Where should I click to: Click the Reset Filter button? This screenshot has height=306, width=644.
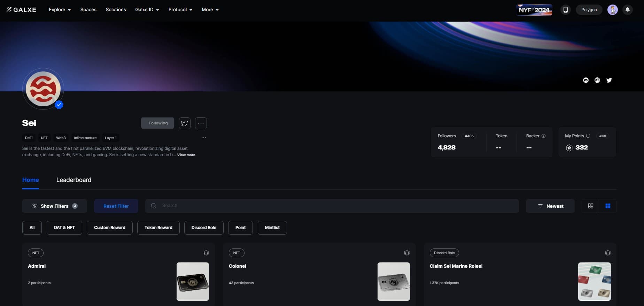pos(116,206)
